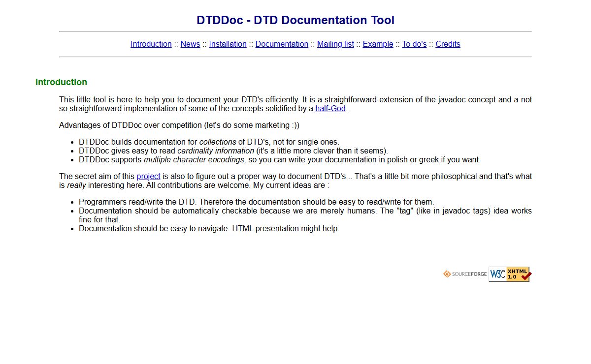Go to the Introduction nav link
The image size is (591, 364).
151,44
